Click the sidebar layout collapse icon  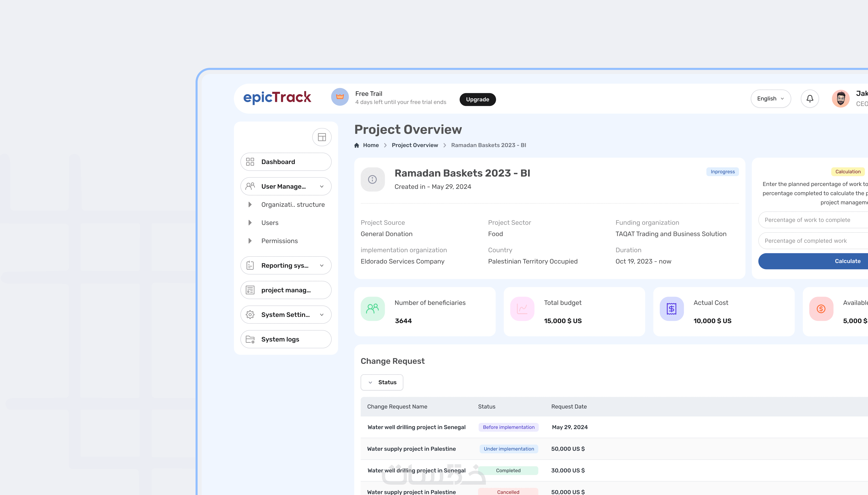(322, 137)
